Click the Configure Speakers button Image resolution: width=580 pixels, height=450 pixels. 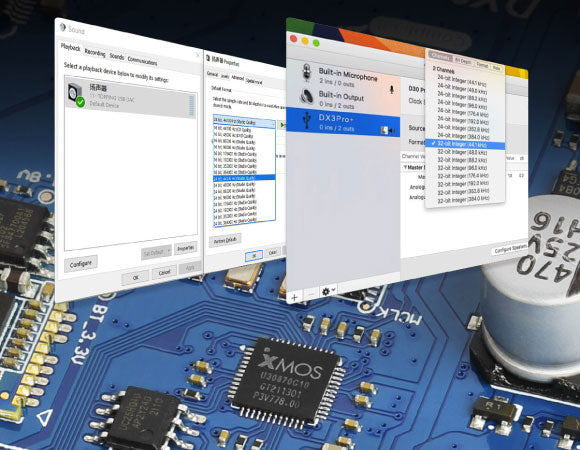point(511,248)
